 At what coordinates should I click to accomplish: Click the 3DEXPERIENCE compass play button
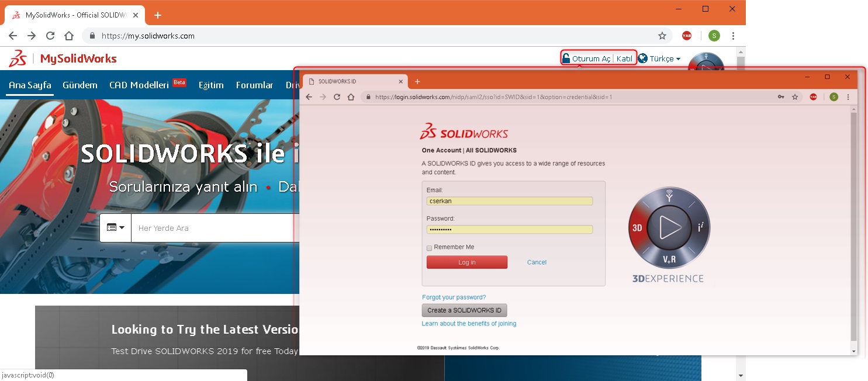pyautogui.click(x=669, y=228)
